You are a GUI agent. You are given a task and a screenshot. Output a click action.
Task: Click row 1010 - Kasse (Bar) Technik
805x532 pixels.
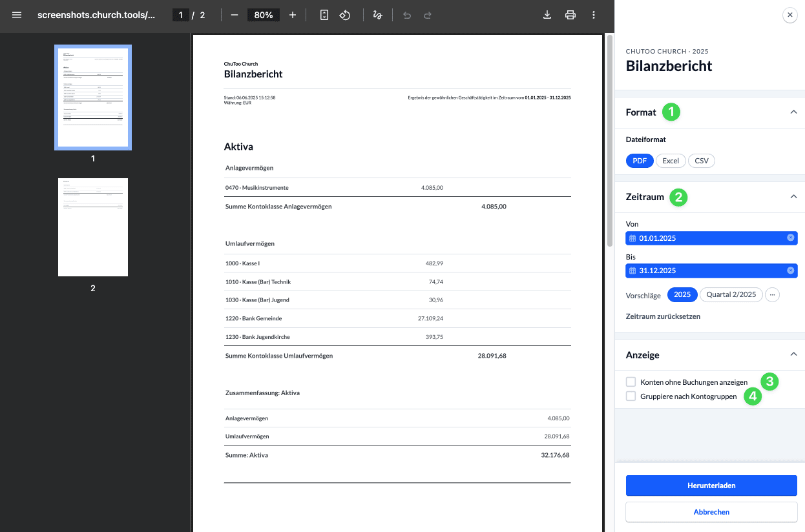click(397, 281)
